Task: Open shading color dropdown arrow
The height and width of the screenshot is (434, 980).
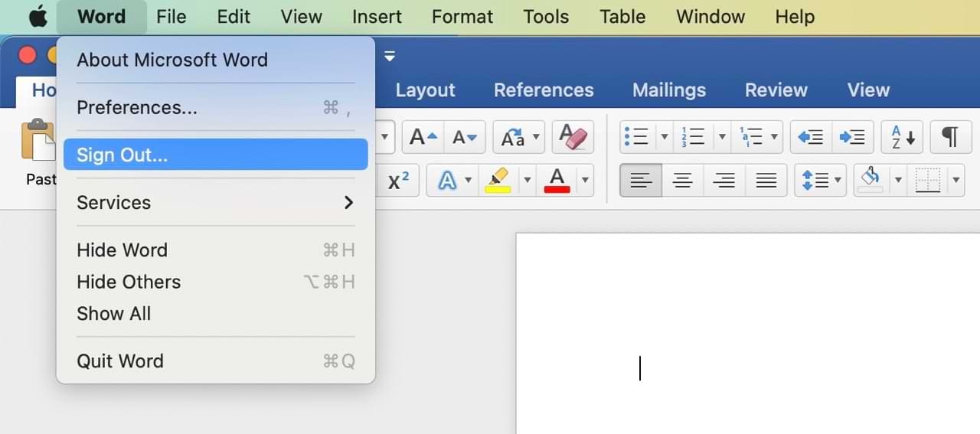Action: [898, 181]
